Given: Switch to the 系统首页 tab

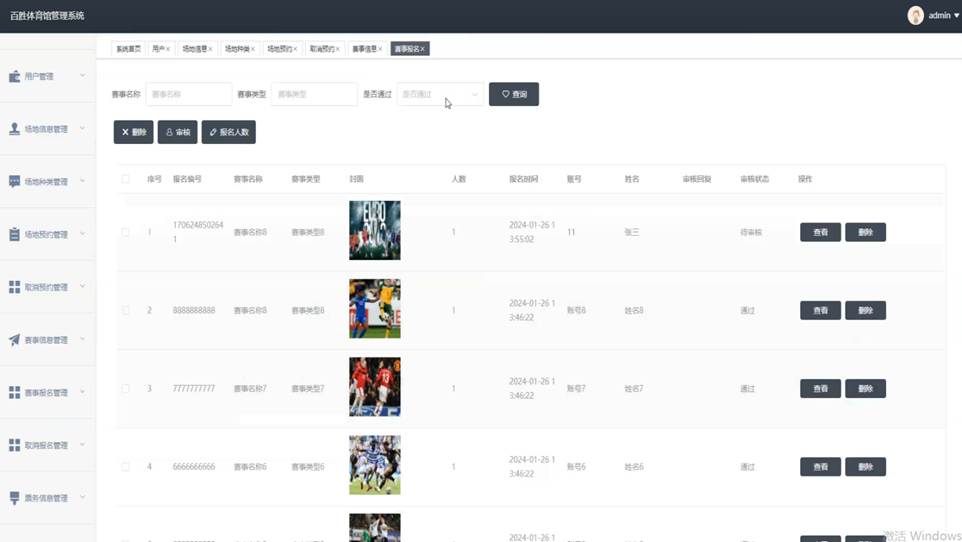Looking at the screenshot, I should 128,49.
